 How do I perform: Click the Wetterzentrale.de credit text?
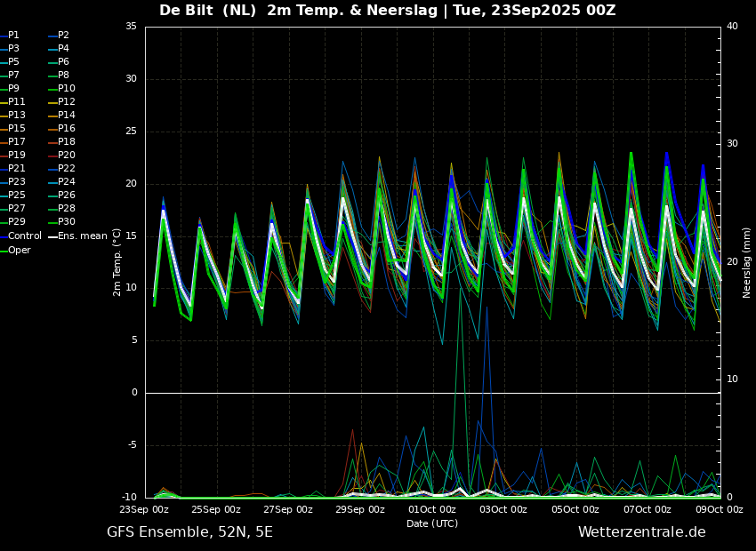point(642,532)
